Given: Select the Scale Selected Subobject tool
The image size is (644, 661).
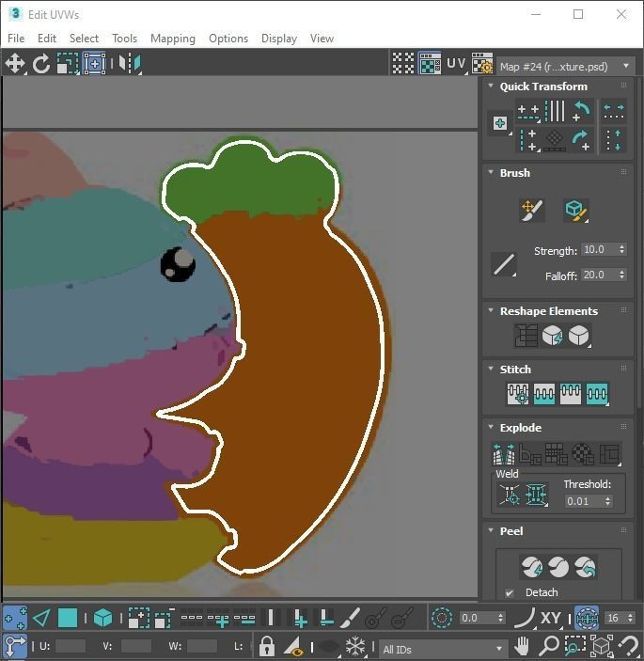Looking at the screenshot, I should [x=68, y=64].
